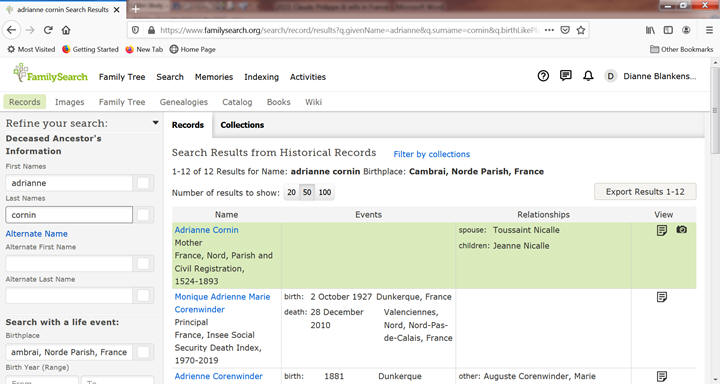720x384 pixels.
Task: Show 100 results per page
Action: (x=325, y=192)
